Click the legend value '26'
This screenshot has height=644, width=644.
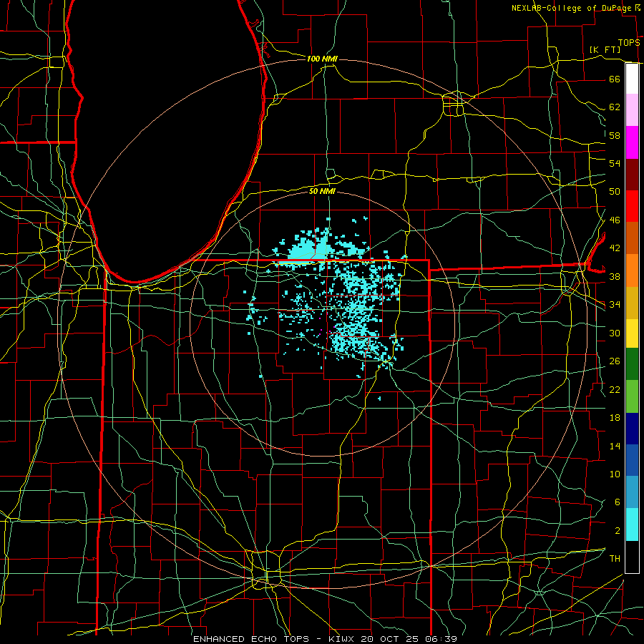[615, 361]
